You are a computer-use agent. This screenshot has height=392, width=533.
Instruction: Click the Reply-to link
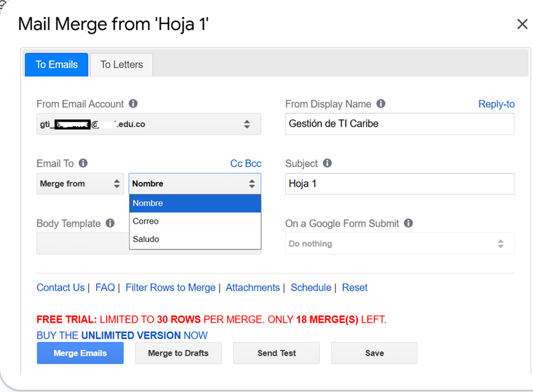(x=496, y=104)
